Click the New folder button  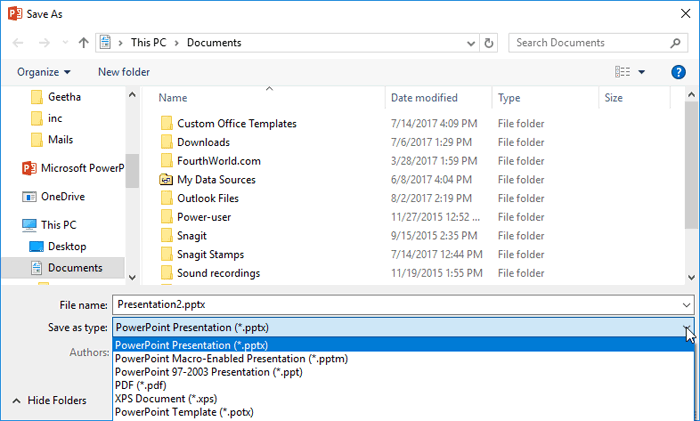(124, 72)
